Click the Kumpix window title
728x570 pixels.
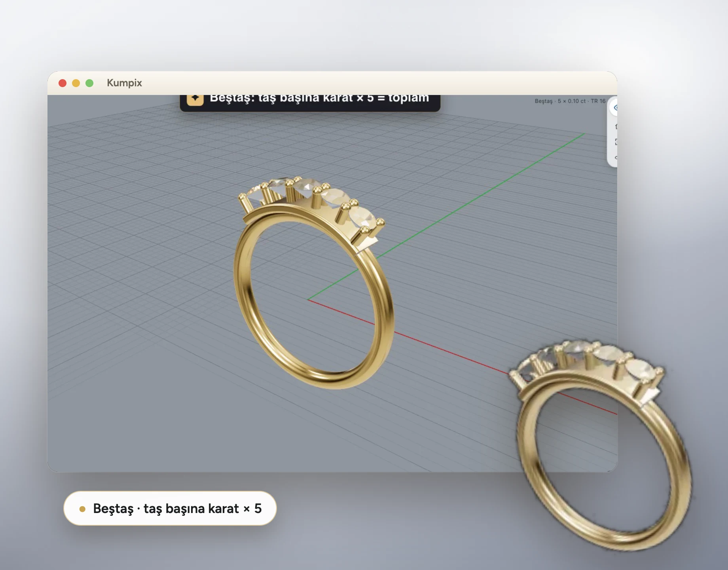[x=124, y=83]
